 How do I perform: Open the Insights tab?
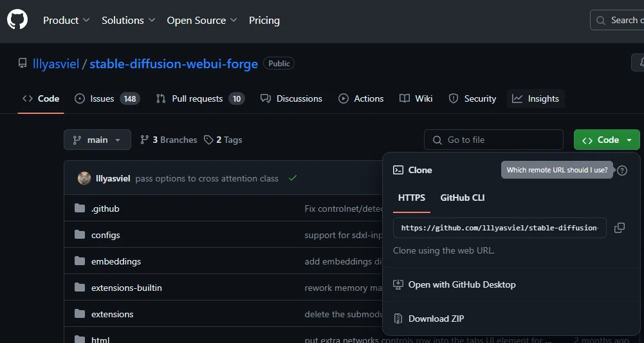(535, 98)
